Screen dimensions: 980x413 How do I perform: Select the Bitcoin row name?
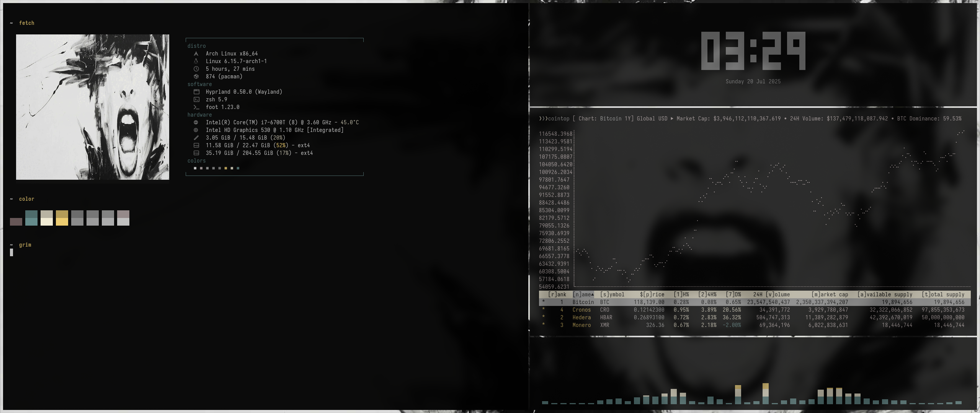pyautogui.click(x=583, y=302)
